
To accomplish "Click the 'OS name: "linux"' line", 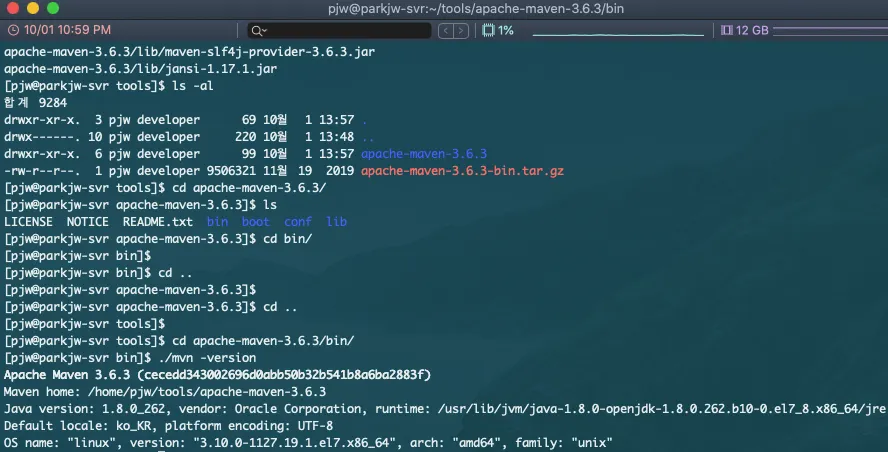I will click(x=308, y=442).
